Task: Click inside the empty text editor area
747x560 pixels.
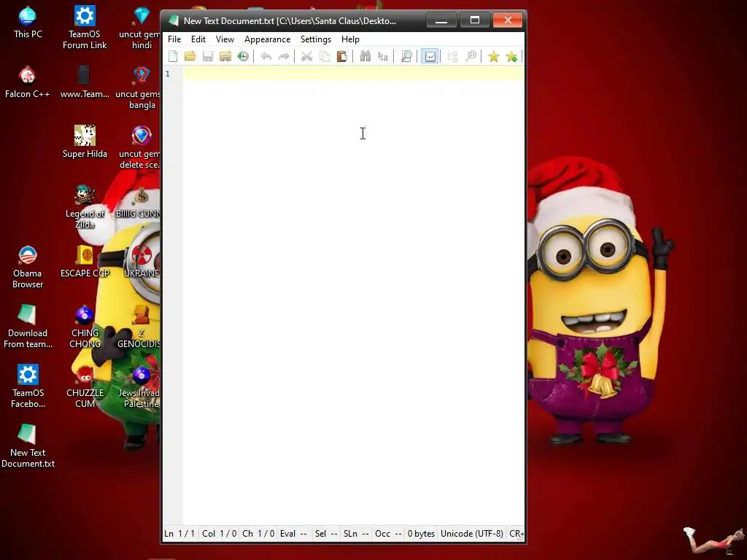Action: point(354,295)
